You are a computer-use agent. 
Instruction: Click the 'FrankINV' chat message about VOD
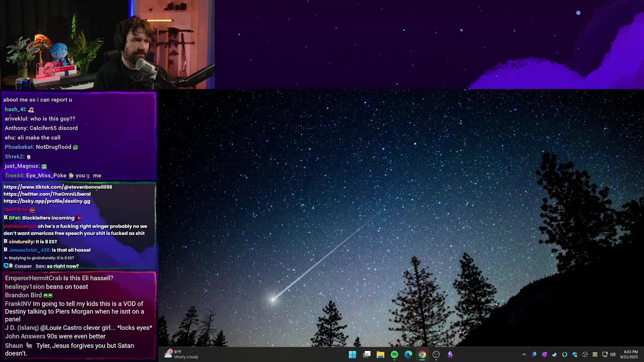75,312
